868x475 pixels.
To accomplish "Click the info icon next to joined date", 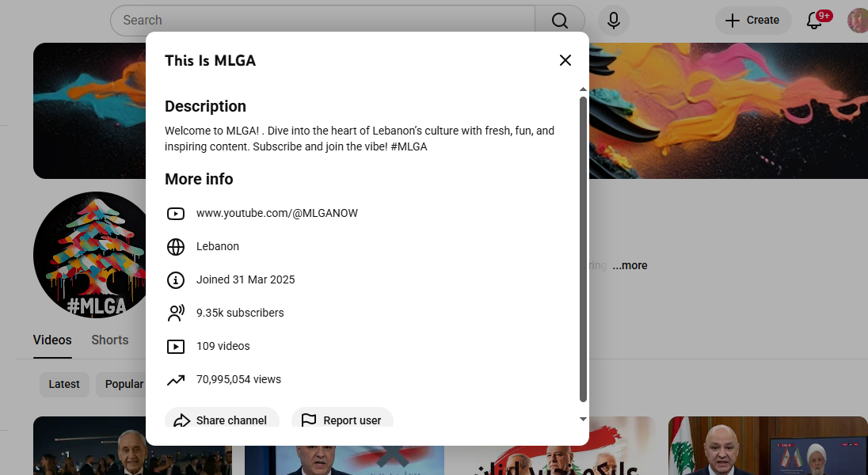I will [175, 279].
